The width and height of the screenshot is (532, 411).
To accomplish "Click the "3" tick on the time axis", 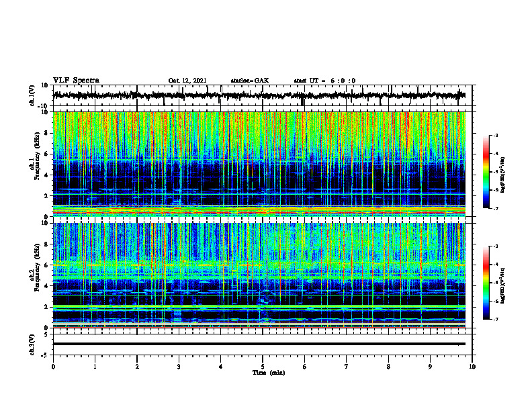I will (179, 367).
